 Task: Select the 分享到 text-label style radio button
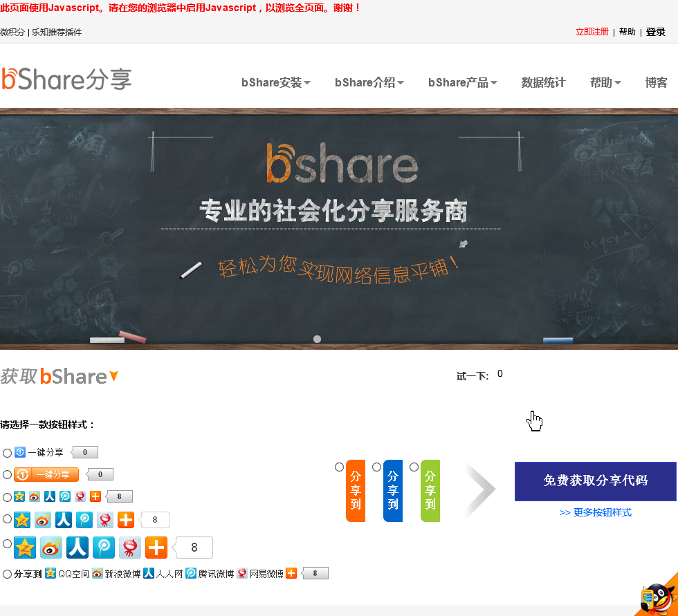(x=7, y=574)
